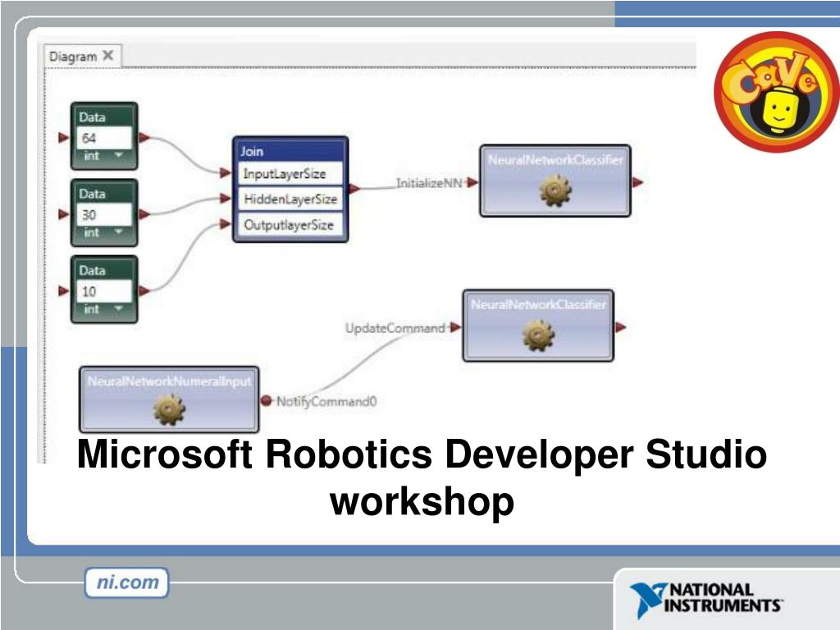Image resolution: width=840 pixels, height=630 pixels.
Task: Select the UpdateCommand connection label
Action: tap(395, 328)
